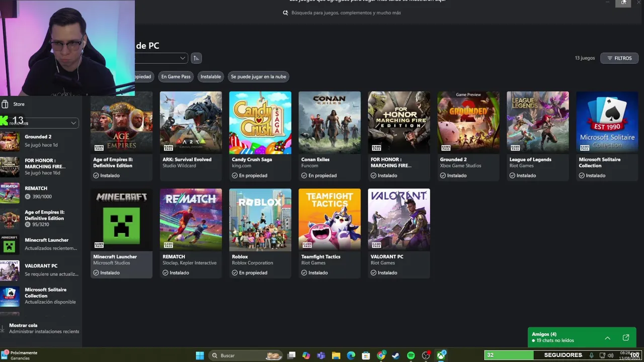
Task: Open Teamfight Tactics cover art
Action: (330, 219)
